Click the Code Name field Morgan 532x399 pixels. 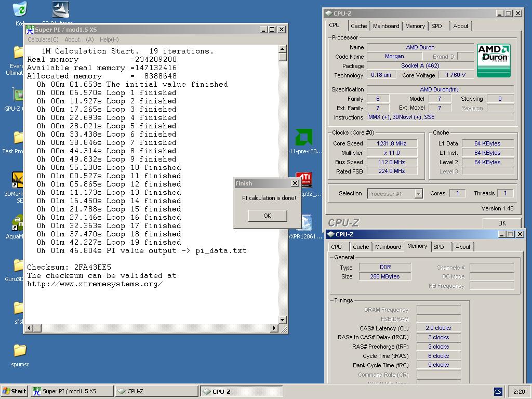click(395, 56)
